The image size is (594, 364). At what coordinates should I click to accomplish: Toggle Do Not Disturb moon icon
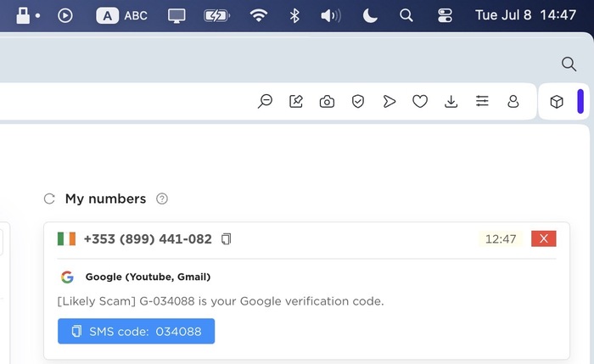click(370, 15)
